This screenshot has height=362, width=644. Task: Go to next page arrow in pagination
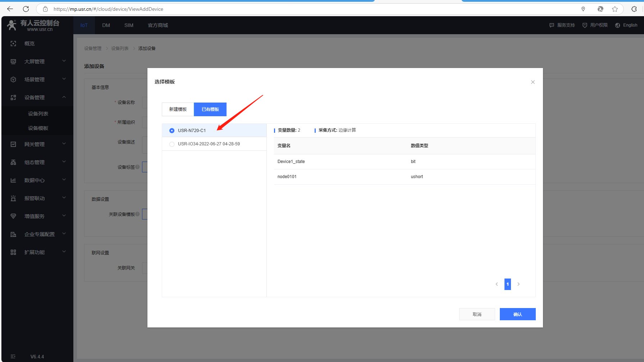pyautogui.click(x=519, y=284)
